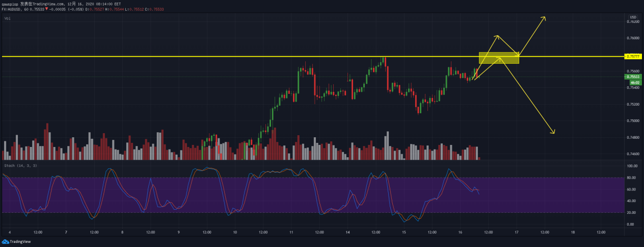The width and height of the screenshot is (644, 247).
Task: Click the yellow 0.75777 price label
Action: pyautogui.click(x=633, y=56)
